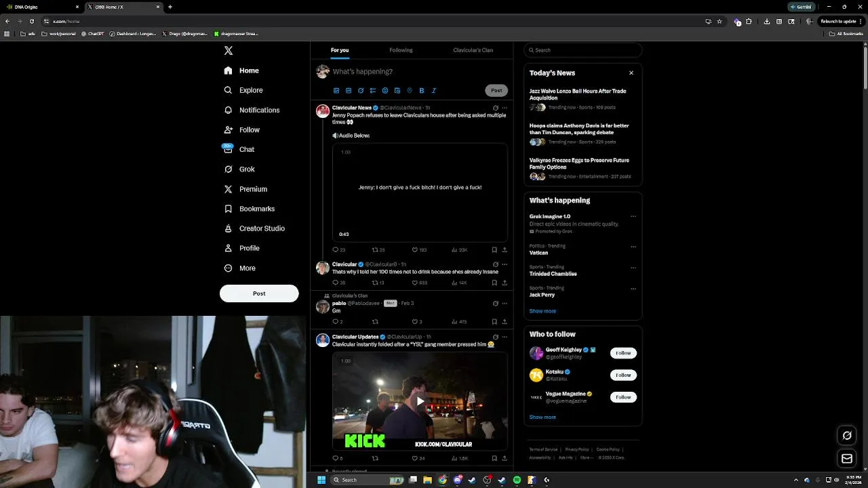868x488 pixels.
Task: Open options for Jack Perry trend
Action: 633,289
